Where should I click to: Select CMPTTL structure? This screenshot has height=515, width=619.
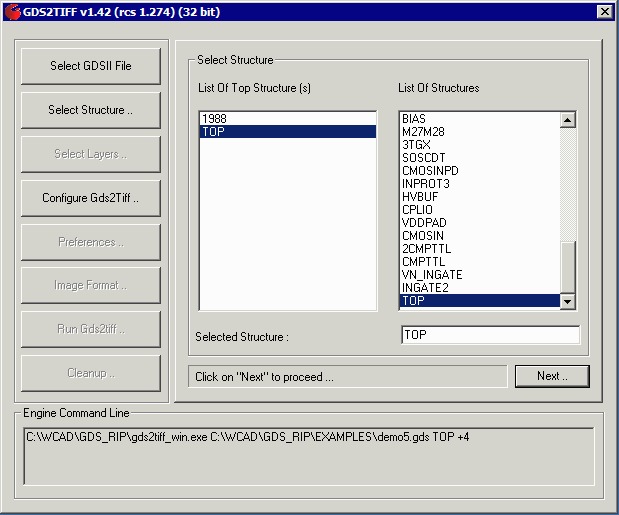(480, 262)
